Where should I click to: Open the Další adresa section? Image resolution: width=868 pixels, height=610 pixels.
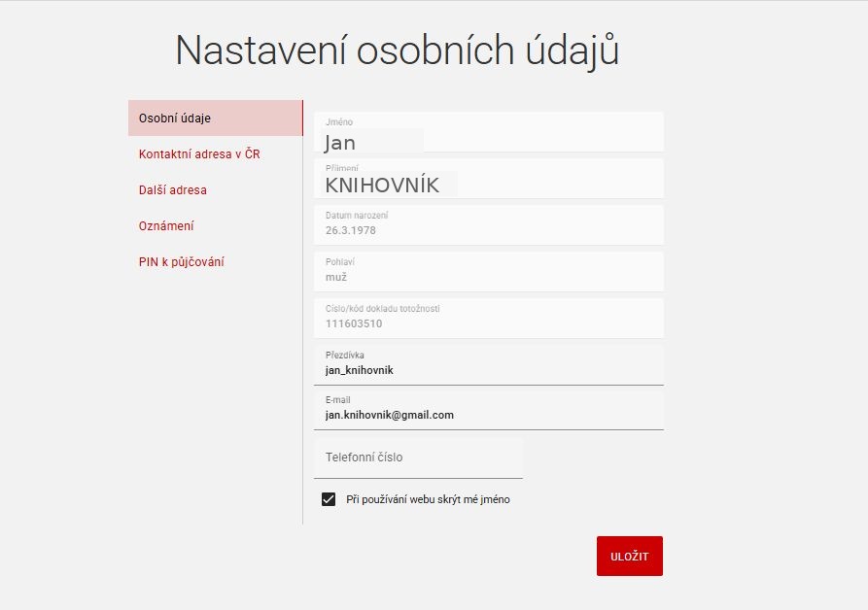point(173,190)
